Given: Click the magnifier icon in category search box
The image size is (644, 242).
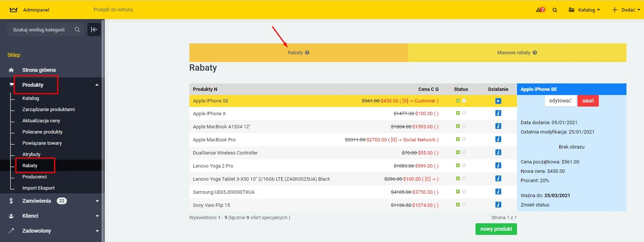Looking at the screenshot, I should pos(77,30).
